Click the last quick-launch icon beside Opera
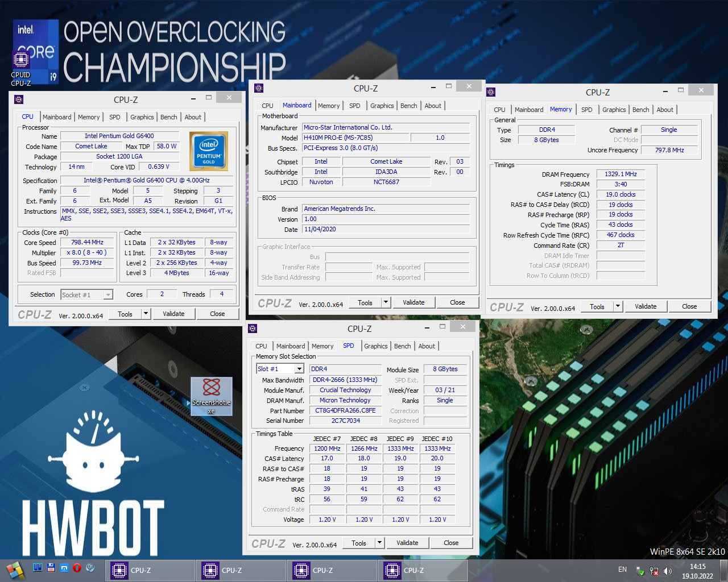This screenshot has height=582, width=728. point(90,567)
